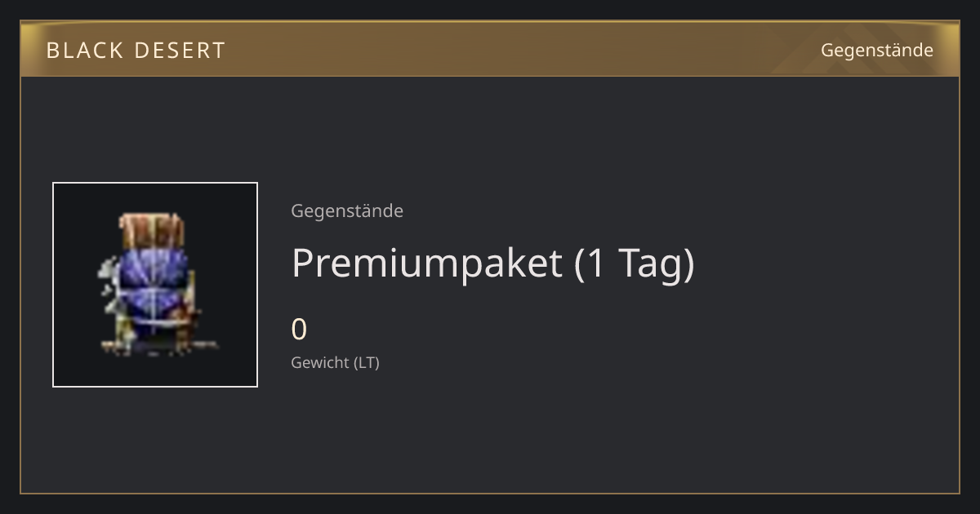980x514 pixels.
Task: Click the (LT) unit text
Action: pos(367,362)
